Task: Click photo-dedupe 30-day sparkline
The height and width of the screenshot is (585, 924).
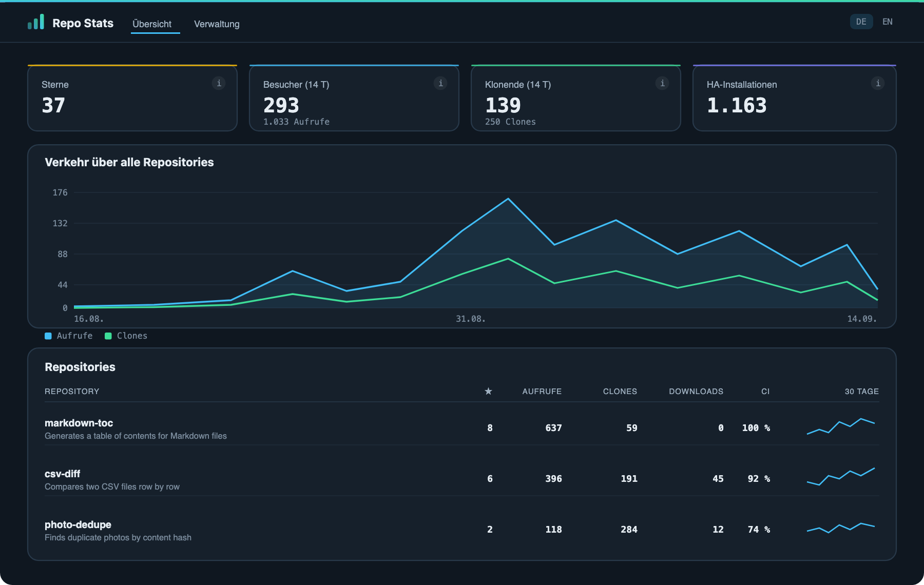Action: (841, 528)
